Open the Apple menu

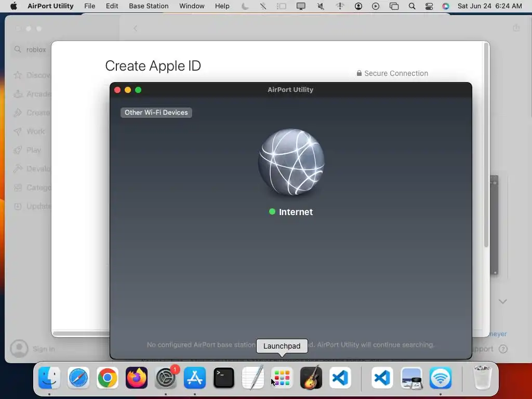(x=14, y=6)
